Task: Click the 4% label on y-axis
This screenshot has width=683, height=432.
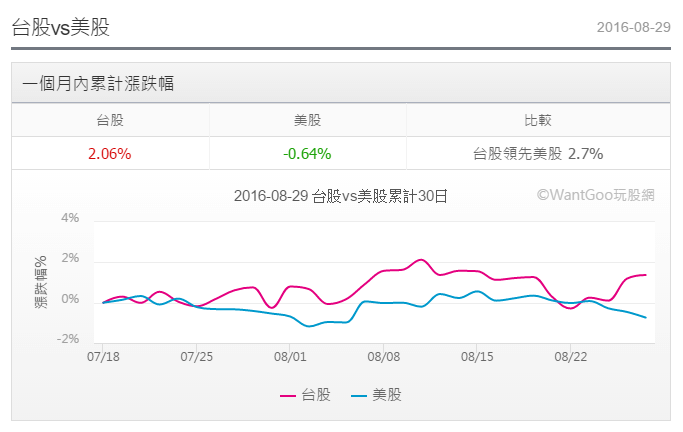Action: [x=70, y=218]
